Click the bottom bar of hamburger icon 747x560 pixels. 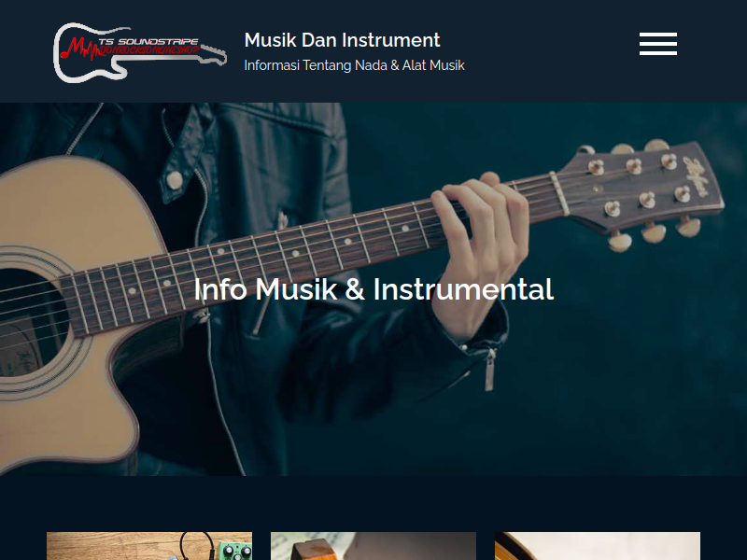pyautogui.click(x=658, y=53)
